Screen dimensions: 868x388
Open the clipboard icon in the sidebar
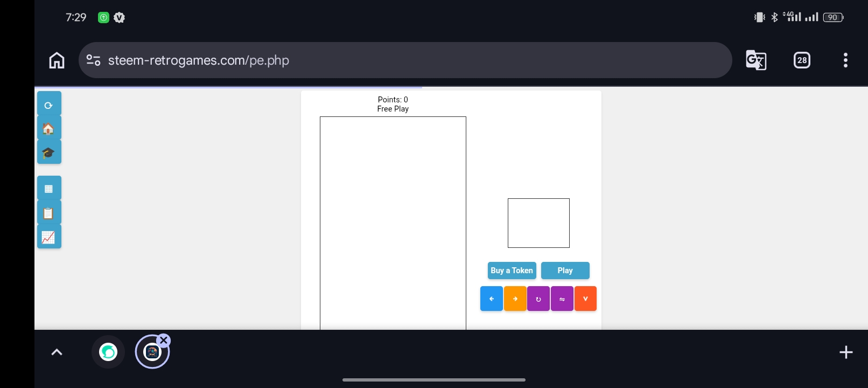click(x=49, y=213)
